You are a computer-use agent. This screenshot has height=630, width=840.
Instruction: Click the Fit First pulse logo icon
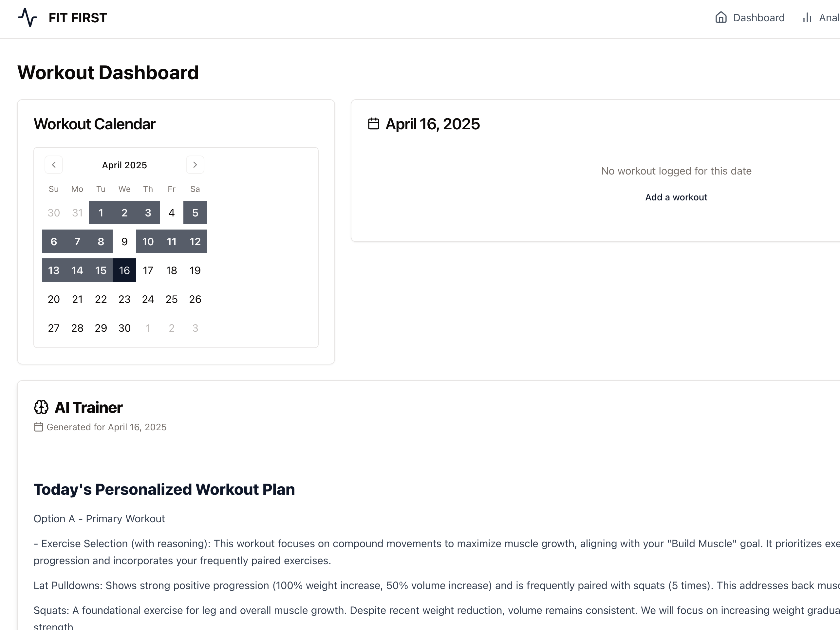pyautogui.click(x=27, y=17)
